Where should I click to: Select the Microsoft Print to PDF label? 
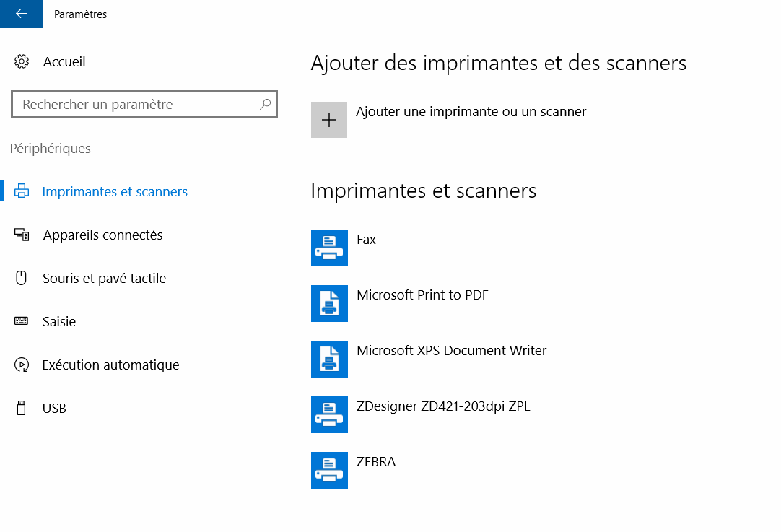pyautogui.click(x=422, y=295)
